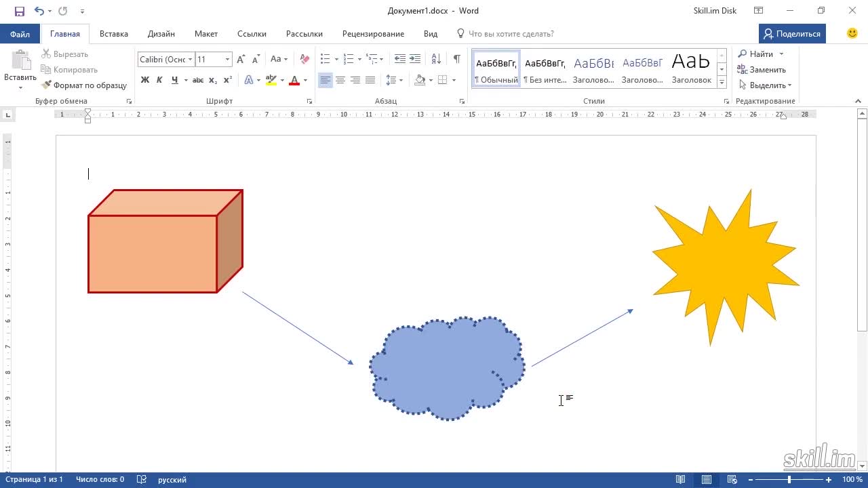This screenshot has height=488, width=868.
Task: Click Найти (Find) button
Action: [755, 54]
